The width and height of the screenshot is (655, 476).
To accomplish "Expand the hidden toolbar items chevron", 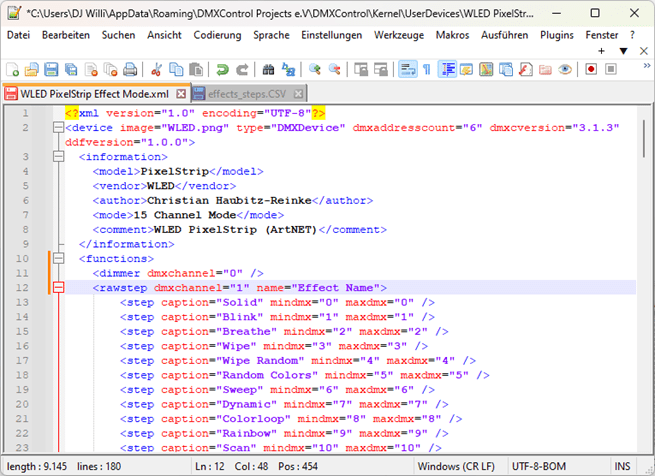I will point(647,66).
